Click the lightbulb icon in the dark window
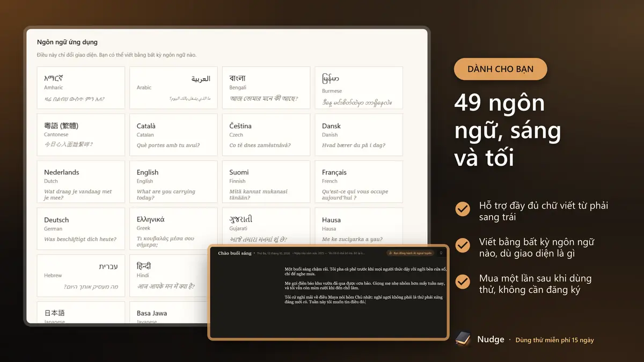The width and height of the screenshot is (644, 362). point(441,253)
